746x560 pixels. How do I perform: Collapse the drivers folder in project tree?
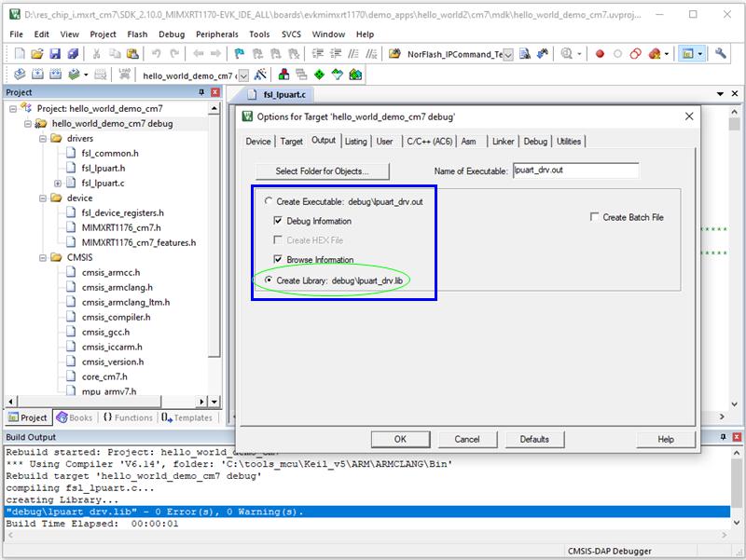click(x=43, y=138)
